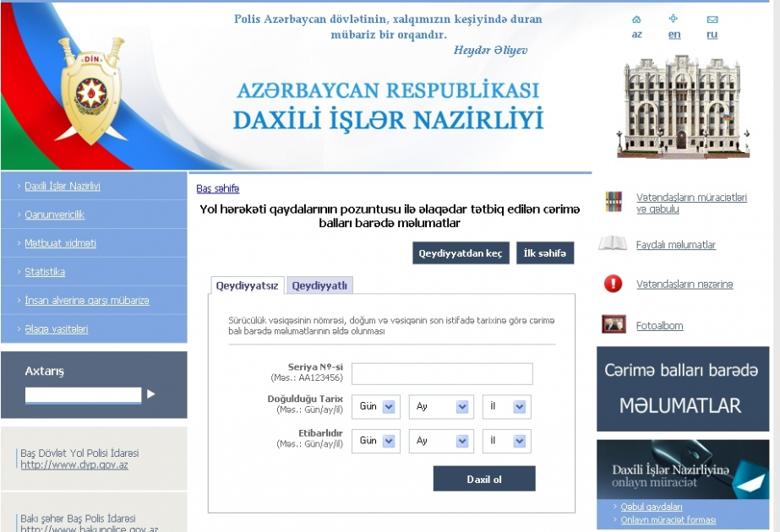The width and height of the screenshot is (780, 532).
Task: Open Mətbuat xidməti menu item
Action: 60,243
